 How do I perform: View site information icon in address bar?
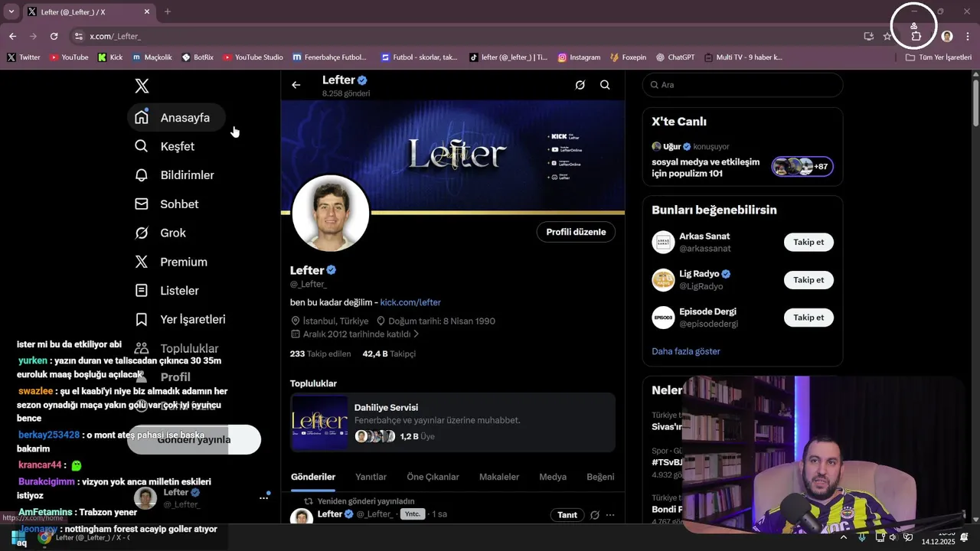pos(78,36)
